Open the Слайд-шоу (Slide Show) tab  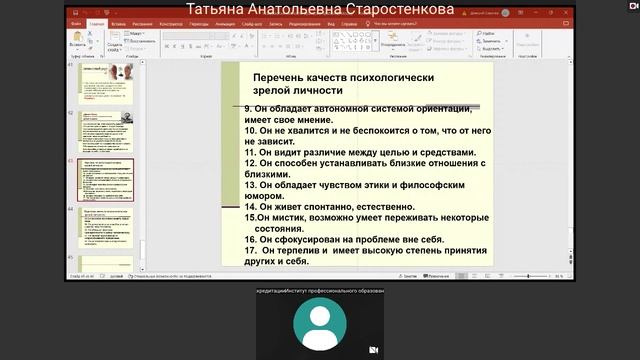[x=252, y=24]
